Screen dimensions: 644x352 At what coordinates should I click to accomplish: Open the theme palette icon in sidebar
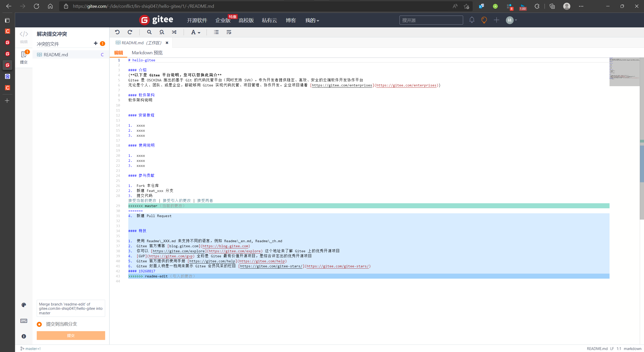pyautogui.click(x=24, y=305)
